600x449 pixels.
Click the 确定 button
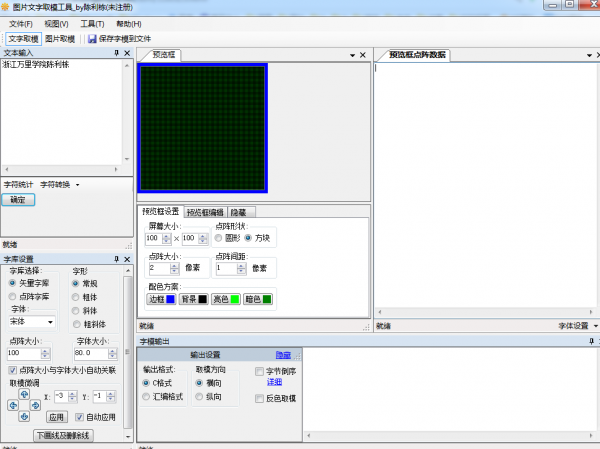click(x=18, y=199)
